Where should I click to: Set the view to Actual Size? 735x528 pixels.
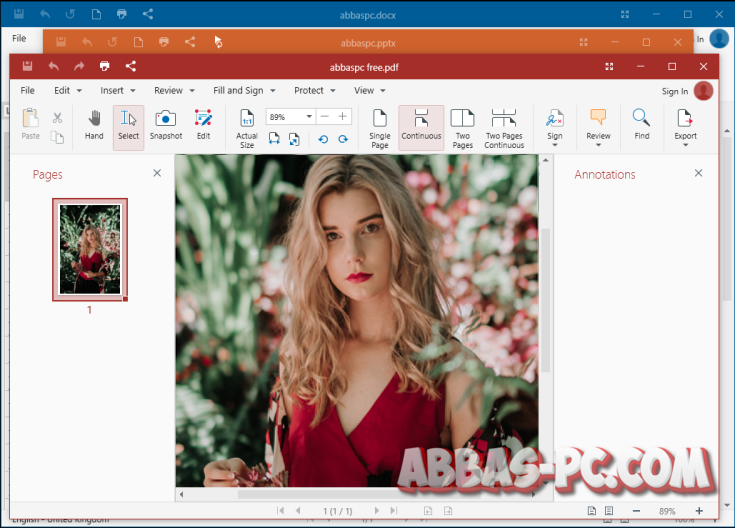pos(247,129)
